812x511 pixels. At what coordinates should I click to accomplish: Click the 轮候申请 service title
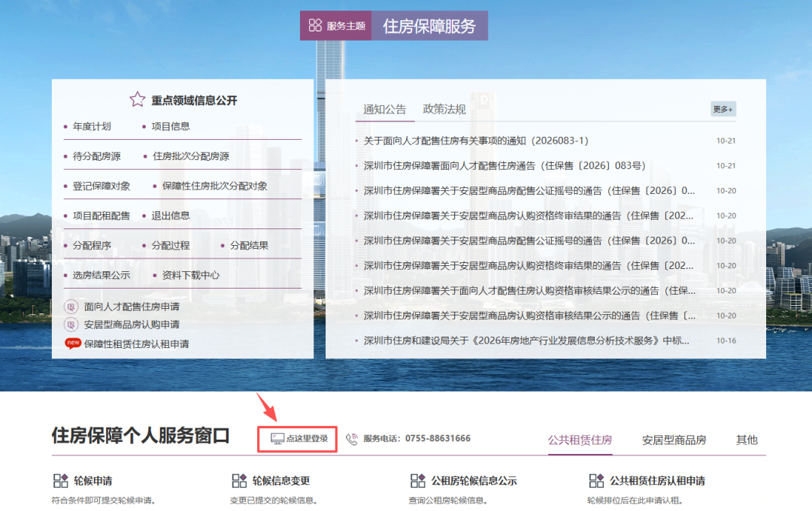coord(92,480)
